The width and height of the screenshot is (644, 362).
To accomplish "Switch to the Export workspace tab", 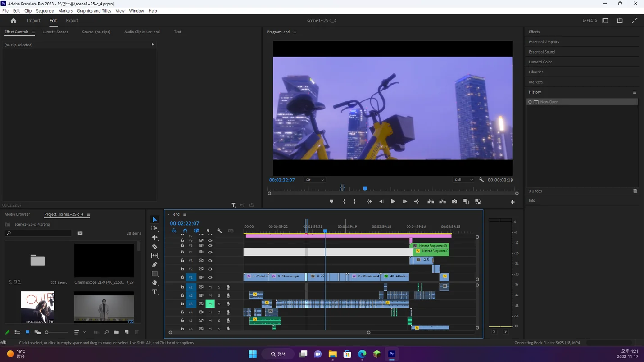I will (x=72, y=21).
